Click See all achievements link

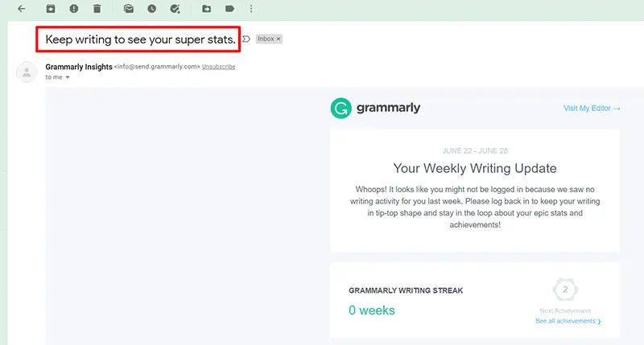(568, 321)
